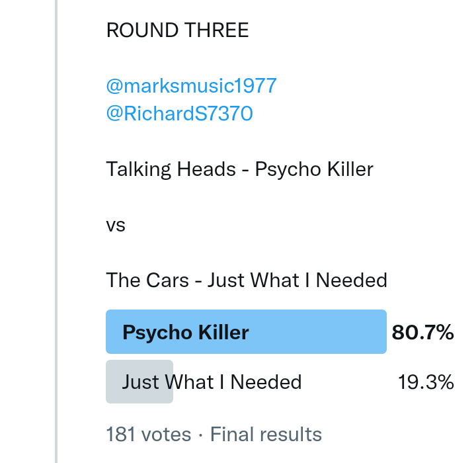Open the @marksmusic1977 profile mention
This screenshot has width=476, height=463.
[191, 85]
